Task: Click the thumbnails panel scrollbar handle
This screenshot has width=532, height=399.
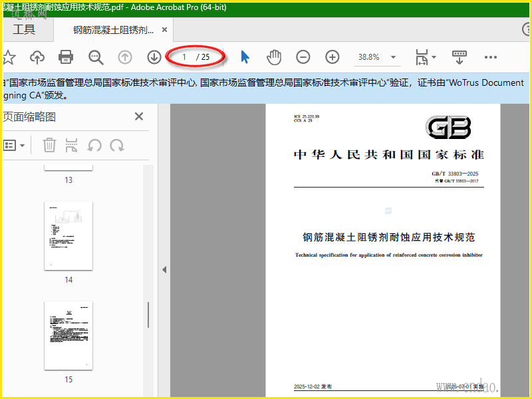Action: click(148, 315)
